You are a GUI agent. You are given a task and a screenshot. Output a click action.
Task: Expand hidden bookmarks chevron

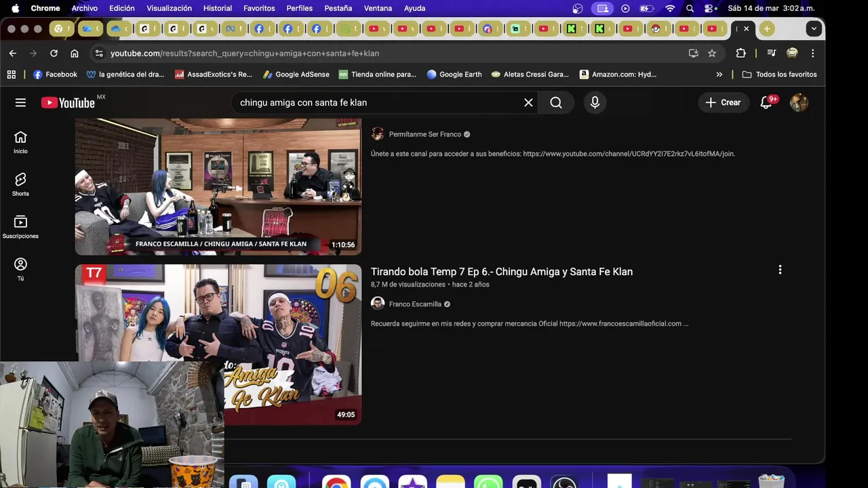click(x=719, y=75)
